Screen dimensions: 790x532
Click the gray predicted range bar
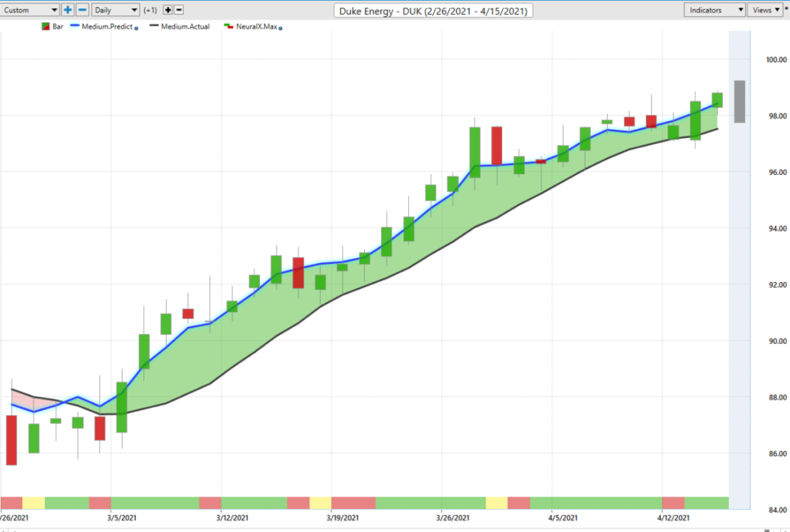(739, 102)
